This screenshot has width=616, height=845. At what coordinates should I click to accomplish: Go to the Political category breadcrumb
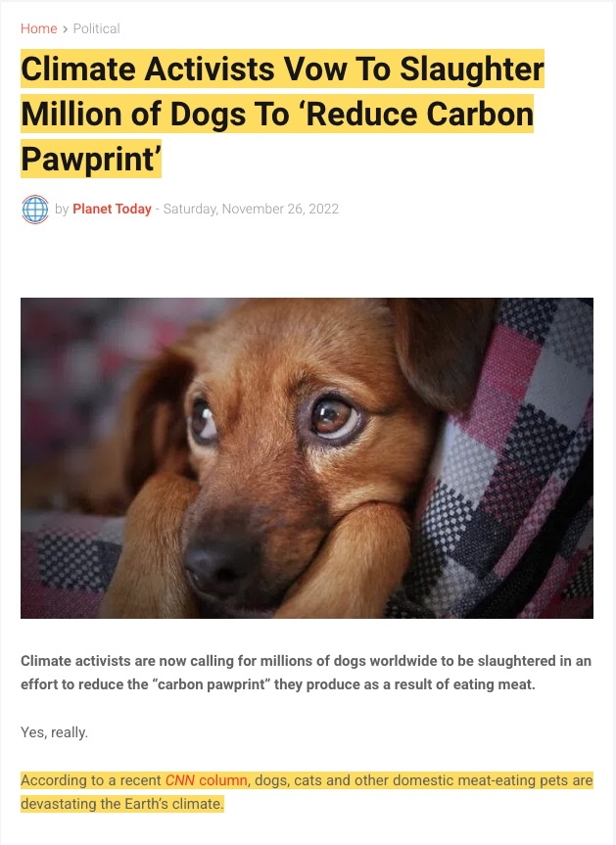pos(97,28)
